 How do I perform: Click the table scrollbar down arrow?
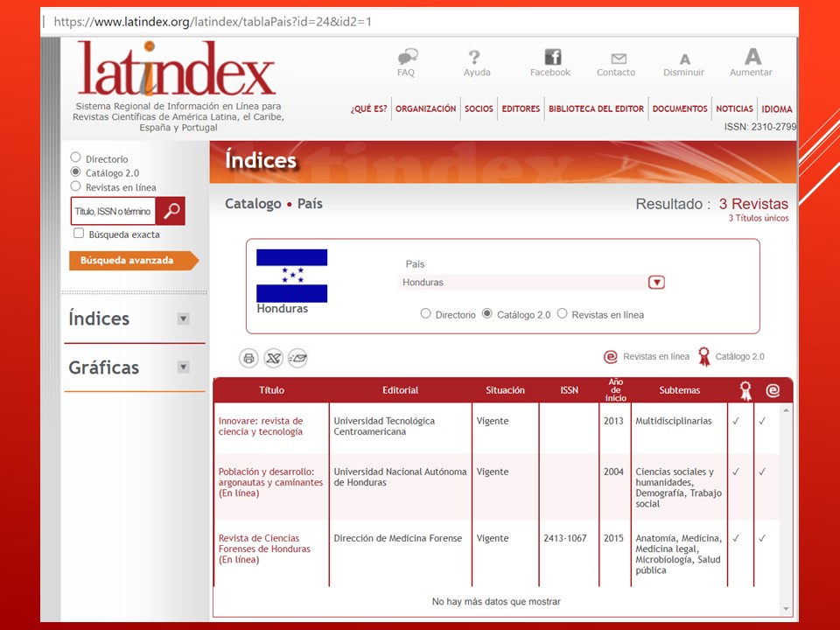tap(786, 609)
